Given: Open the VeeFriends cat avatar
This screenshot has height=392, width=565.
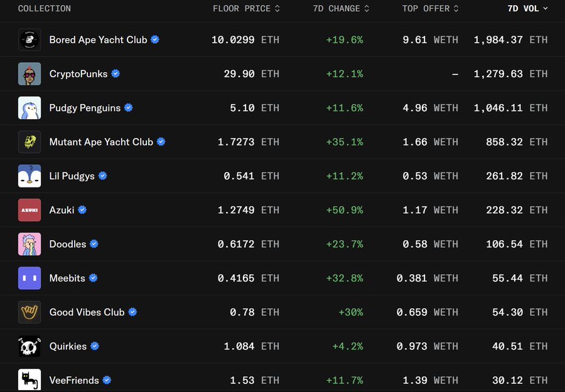Looking at the screenshot, I should 30,380.
